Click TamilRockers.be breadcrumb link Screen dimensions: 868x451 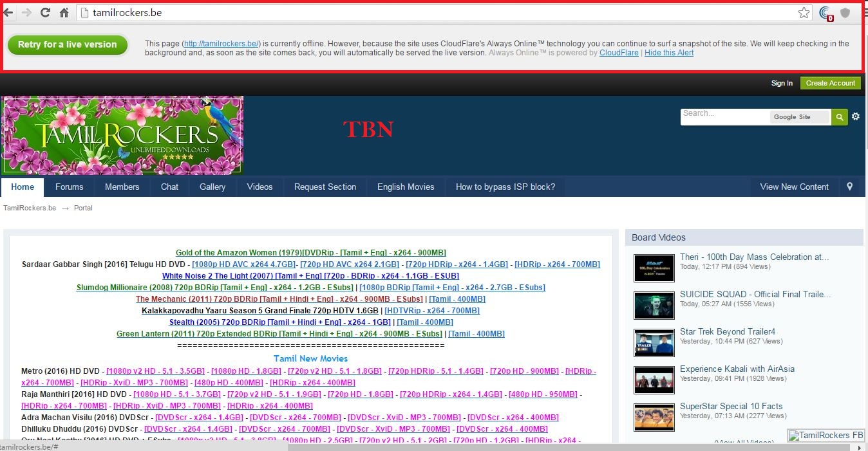[x=30, y=208]
